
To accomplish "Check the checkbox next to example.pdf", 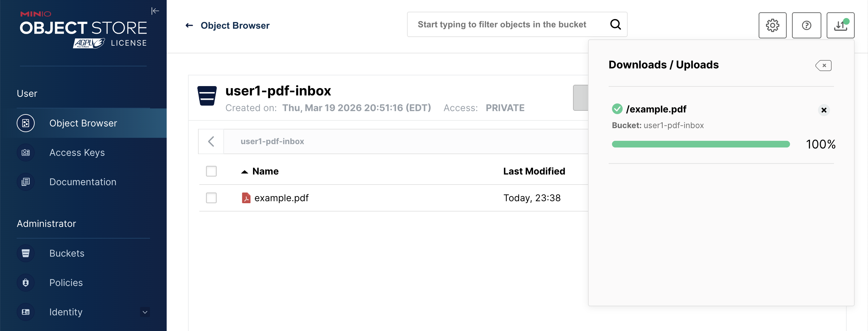I will click(x=211, y=198).
